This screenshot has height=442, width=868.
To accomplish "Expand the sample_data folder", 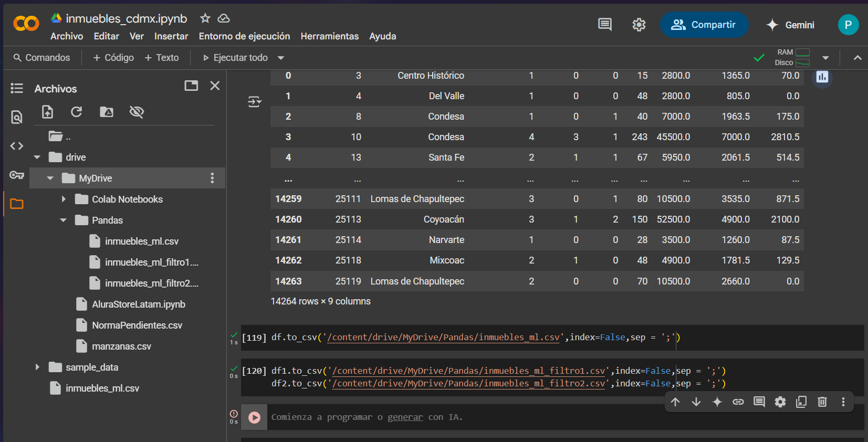I will [37, 367].
